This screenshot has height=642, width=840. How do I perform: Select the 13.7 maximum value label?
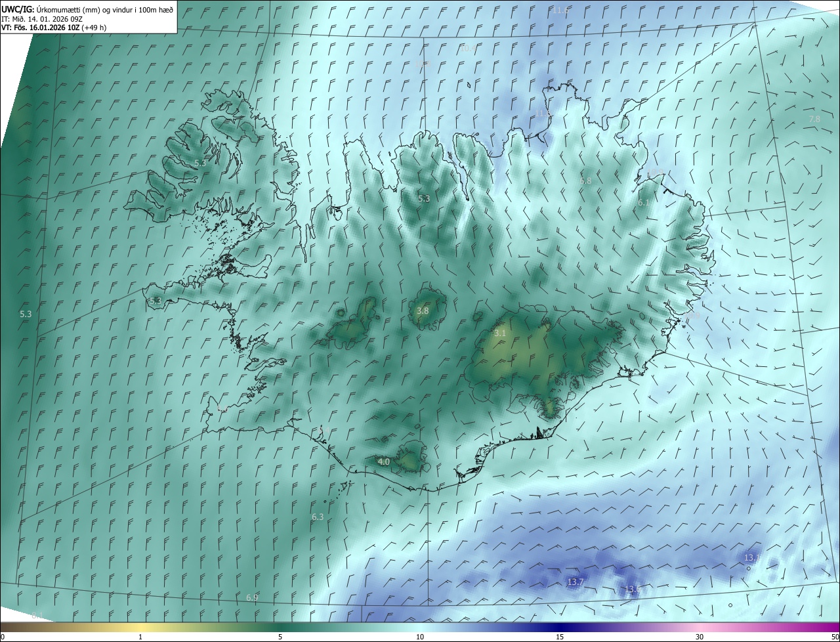576,582
